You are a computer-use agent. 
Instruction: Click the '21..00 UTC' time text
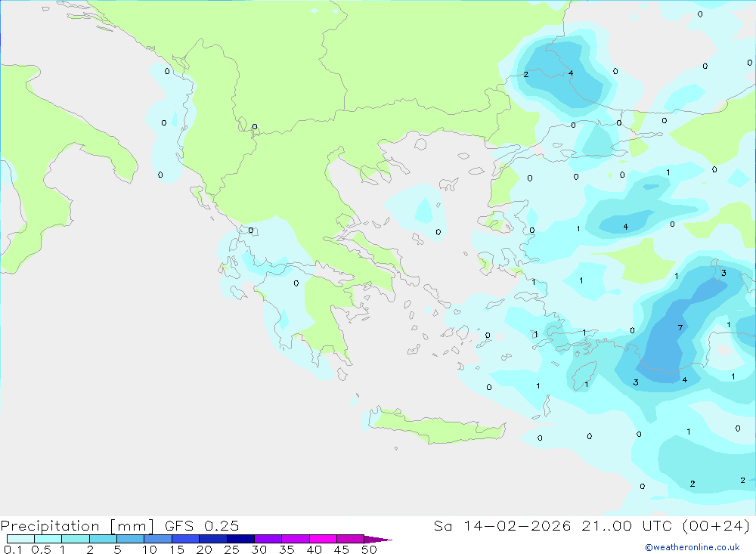click(626, 525)
